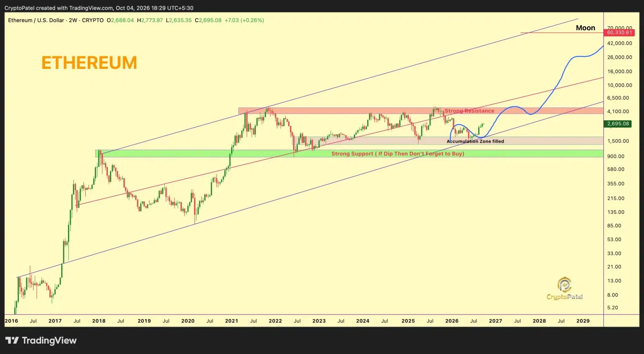Viewport: 644px width, 354px height.
Task: Click the green 2,695.08 current price tag
Action: 618,124
